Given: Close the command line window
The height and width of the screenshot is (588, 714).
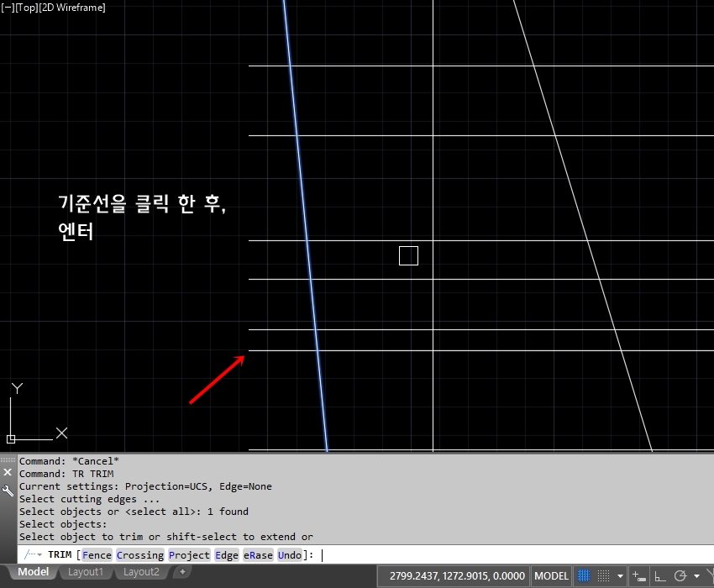Looking at the screenshot, I should [x=8, y=472].
